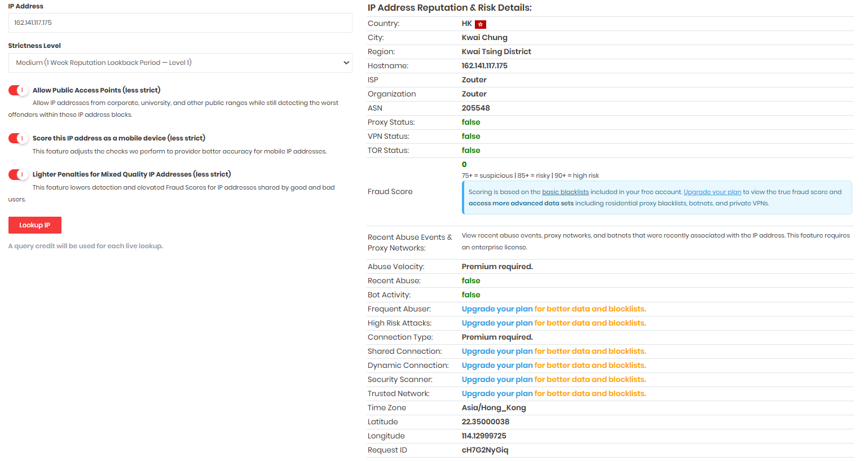Open the basic blacklists link
This screenshot has width=868, height=461.
pyautogui.click(x=565, y=192)
